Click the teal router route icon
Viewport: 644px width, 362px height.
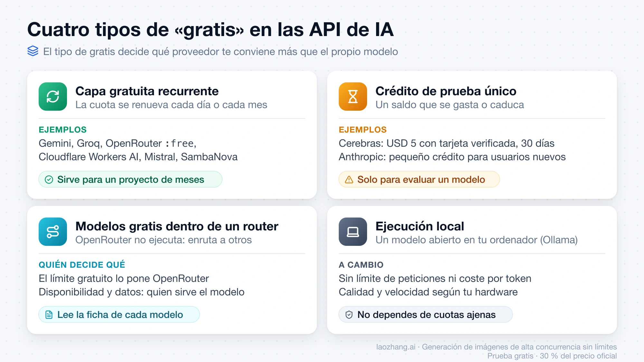click(53, 232)
